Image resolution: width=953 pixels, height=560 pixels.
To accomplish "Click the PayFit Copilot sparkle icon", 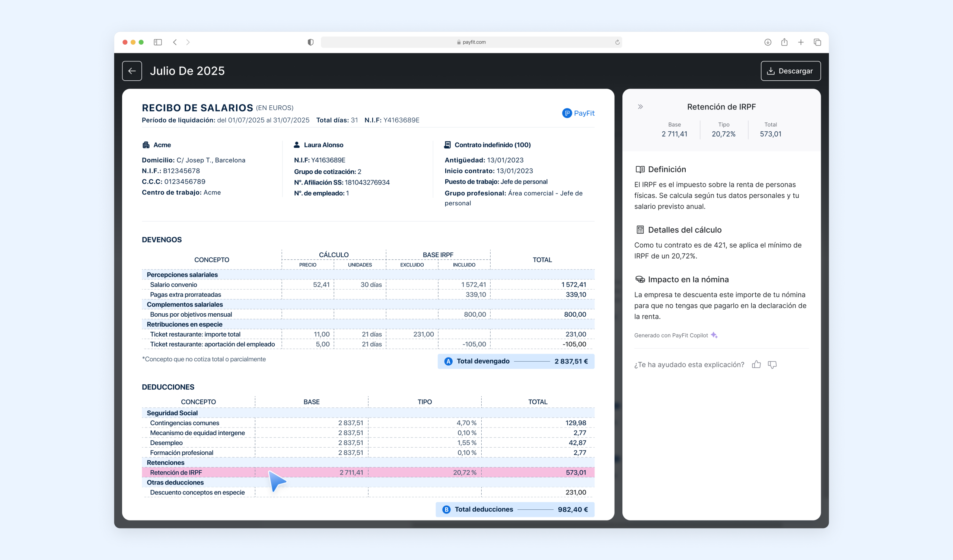I will pos(714,335).
